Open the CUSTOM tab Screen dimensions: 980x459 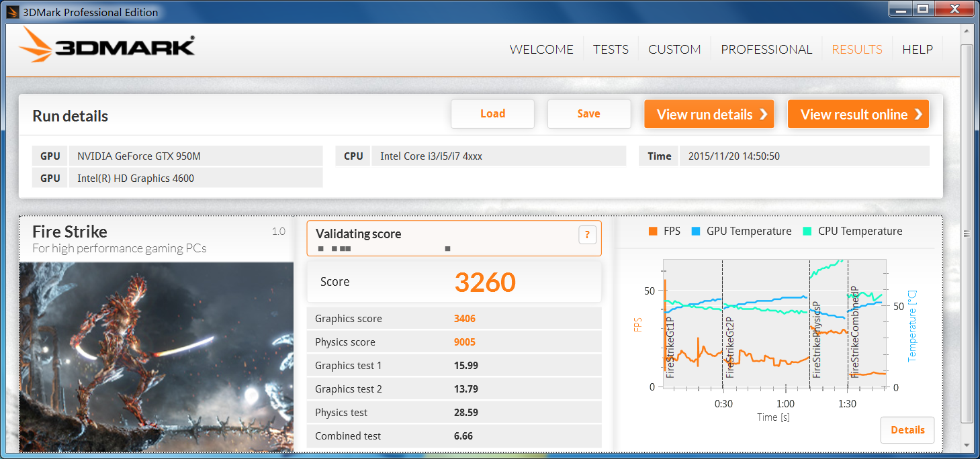674,49
